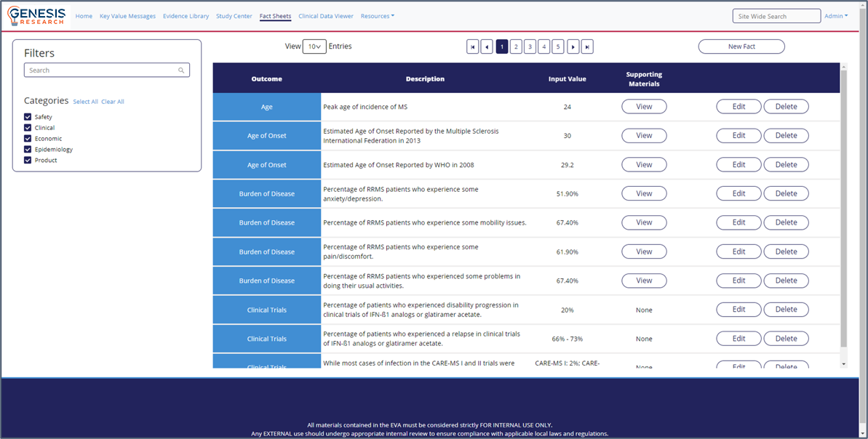Image resolution: width=868 pixels, height=439 pixels.
Task: Delete the pain/discomfort fact
Action: click(786, 251)
